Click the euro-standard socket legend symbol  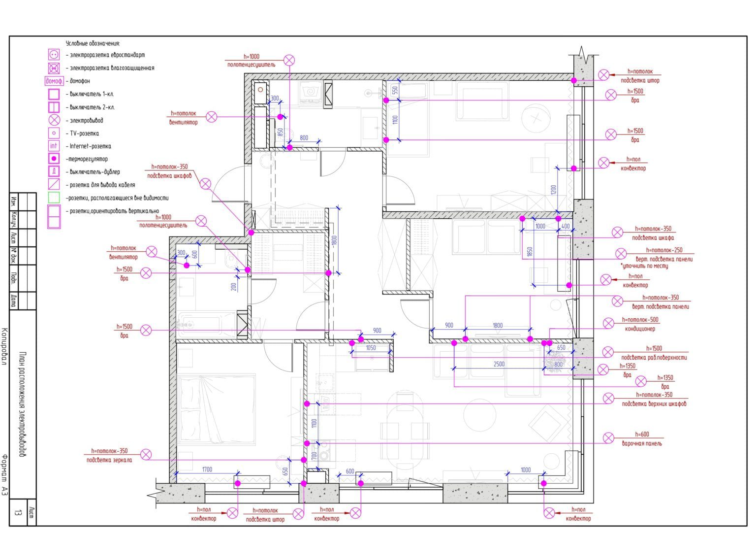(x=54, y=55)
